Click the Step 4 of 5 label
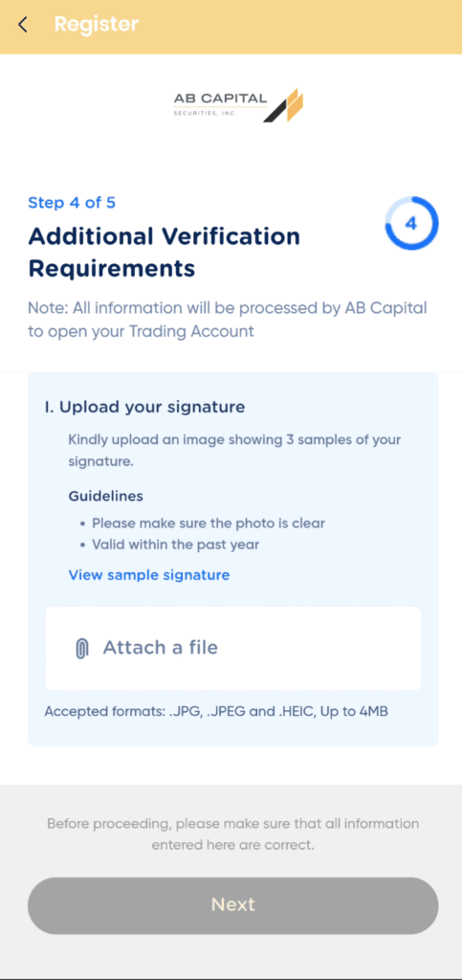 (x=72, y=203)
